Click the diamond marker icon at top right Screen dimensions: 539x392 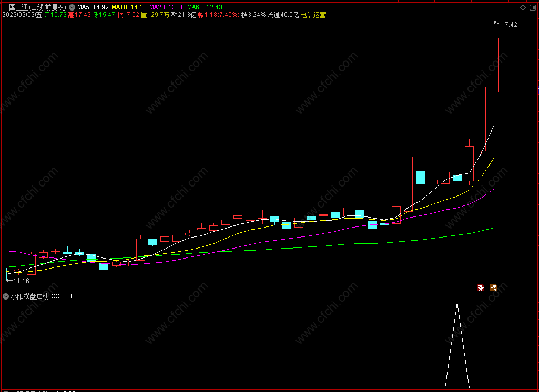pyautogui.click(x=523, y=7)
